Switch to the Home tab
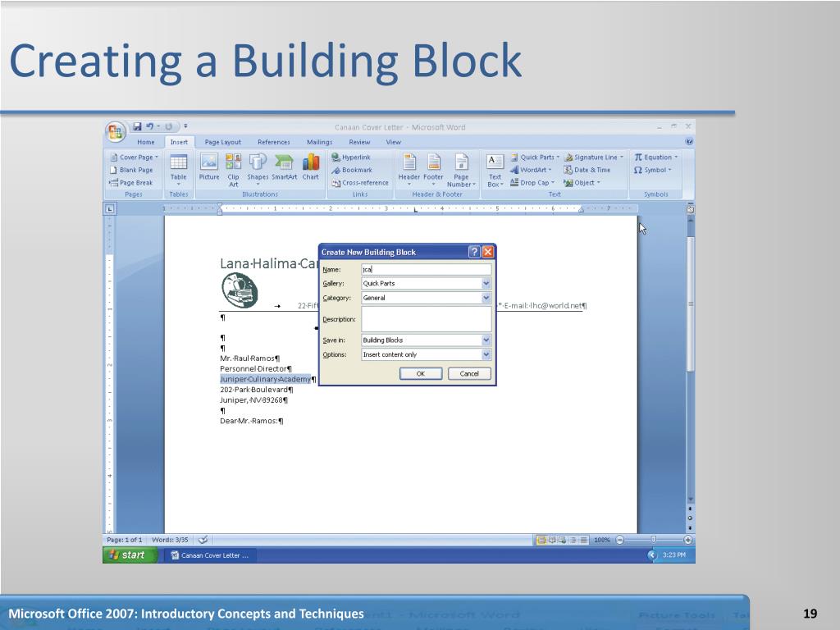Viewport: 840px width, 630px height. pos(146,142)
